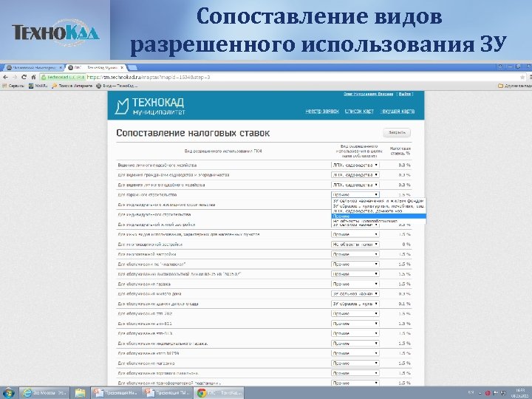Switch to first browser tab
Viewport: 532px width, 399px height.
click(34, 67)
